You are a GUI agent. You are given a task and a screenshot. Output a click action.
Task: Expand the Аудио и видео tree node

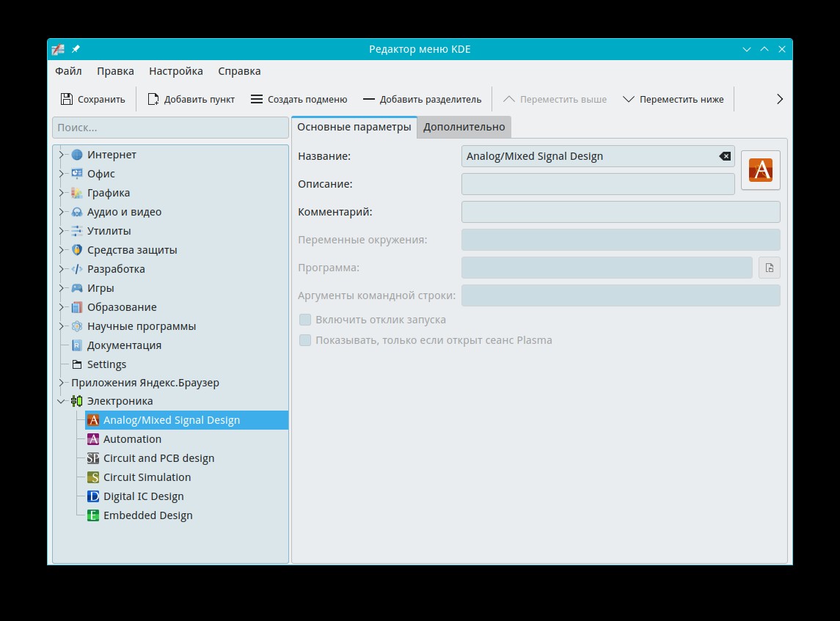(x=61, y=212)
